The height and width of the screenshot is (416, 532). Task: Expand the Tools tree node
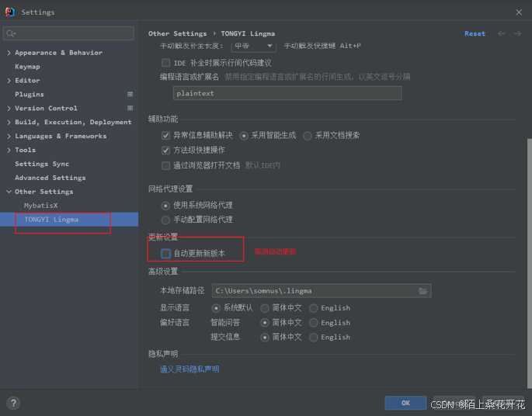point(9,151)
